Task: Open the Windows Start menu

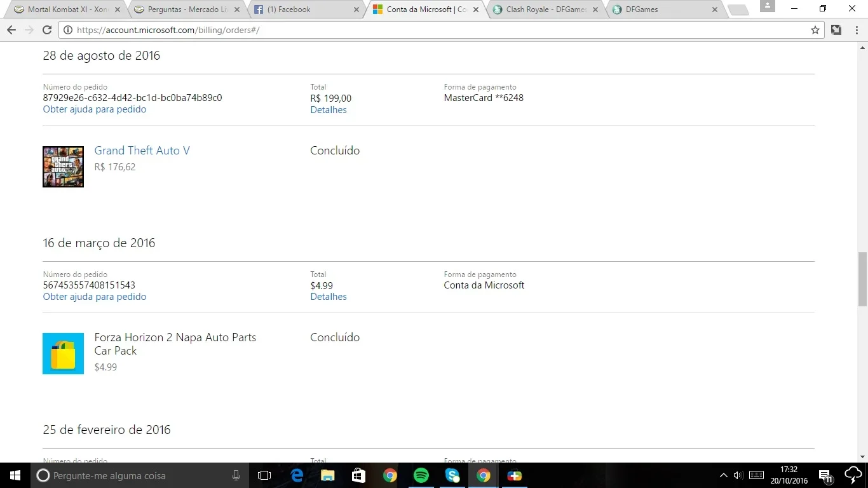Action: point(15,475)
